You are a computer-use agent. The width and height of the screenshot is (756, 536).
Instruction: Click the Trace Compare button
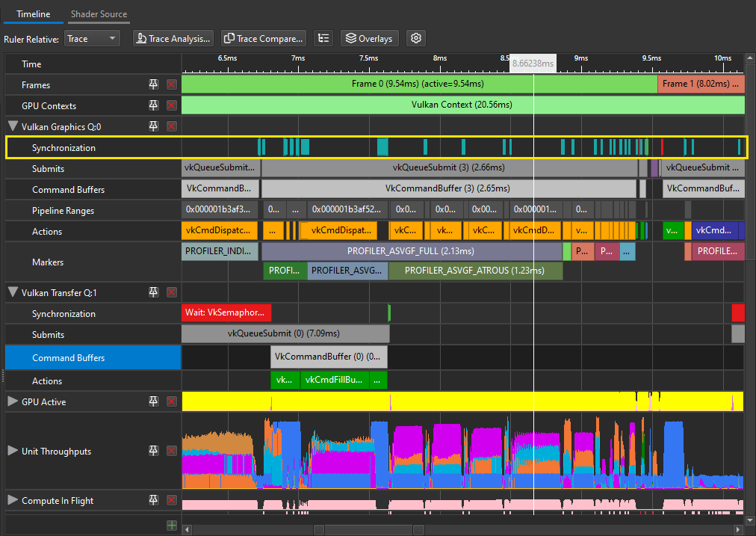(x=264, y=38)
